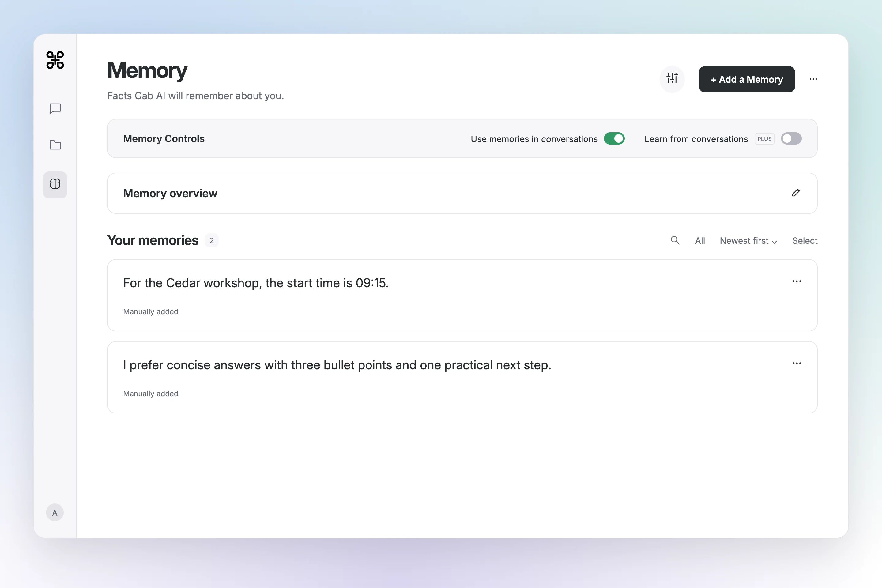Open options for the Cedar workshop memory
Image resolution: width=882 pixels, height=588 pixels.
(x=797, y=281)
